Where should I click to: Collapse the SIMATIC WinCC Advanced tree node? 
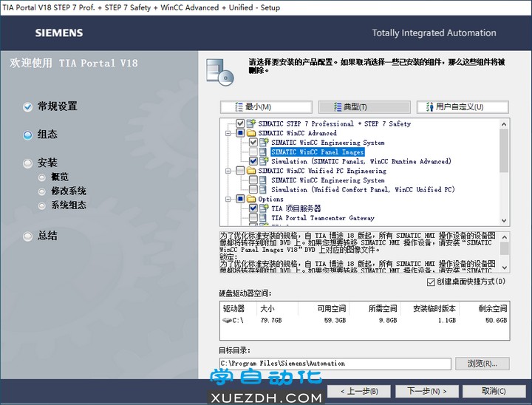(x=228, y=133)
